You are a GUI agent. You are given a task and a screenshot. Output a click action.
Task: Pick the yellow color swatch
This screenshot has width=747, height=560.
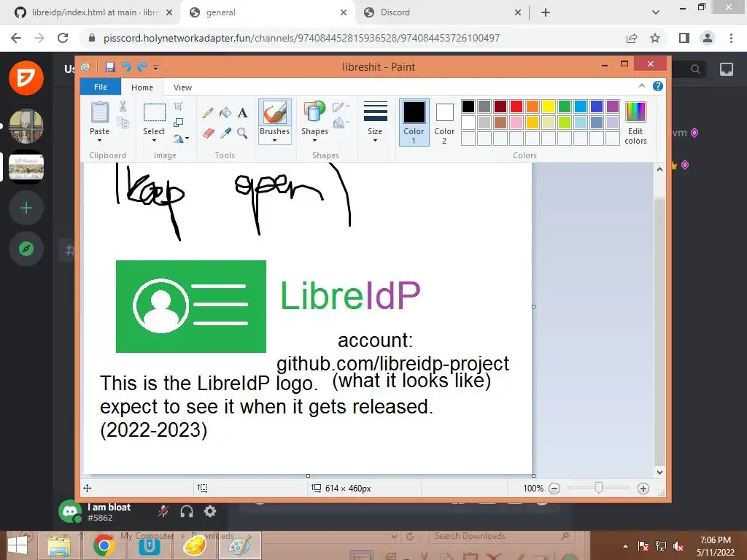549,106
